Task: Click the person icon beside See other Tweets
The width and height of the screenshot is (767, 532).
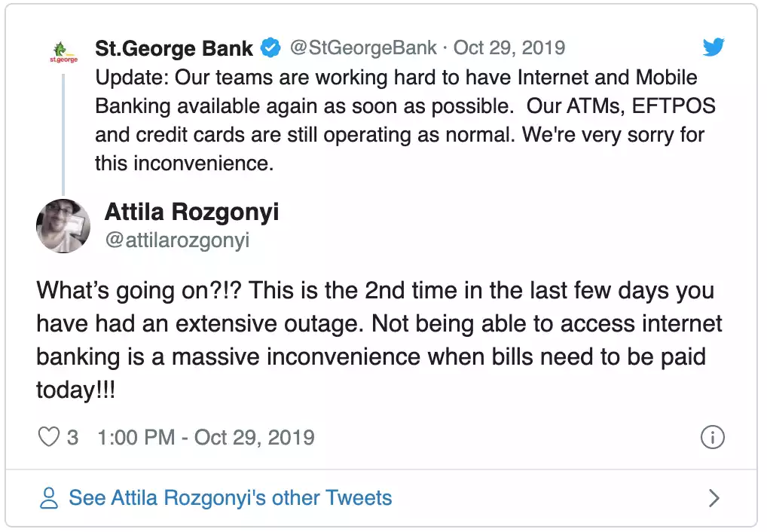Action: point(48,498)
